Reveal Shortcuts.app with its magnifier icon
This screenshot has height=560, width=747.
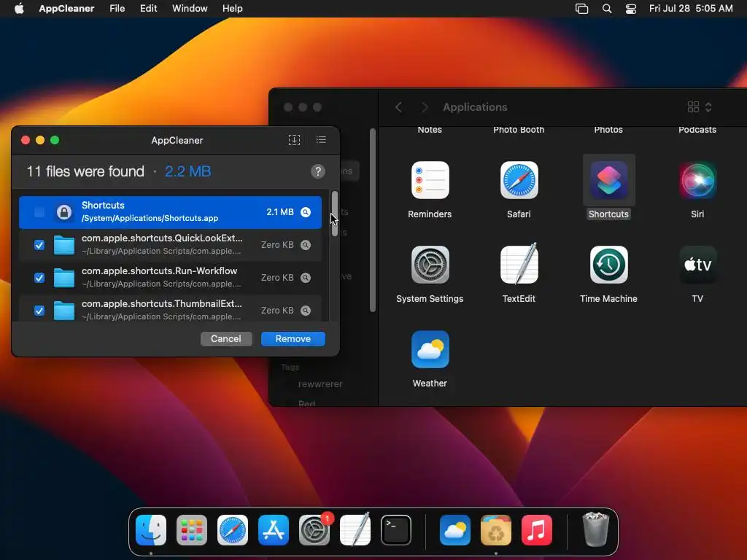306,212
